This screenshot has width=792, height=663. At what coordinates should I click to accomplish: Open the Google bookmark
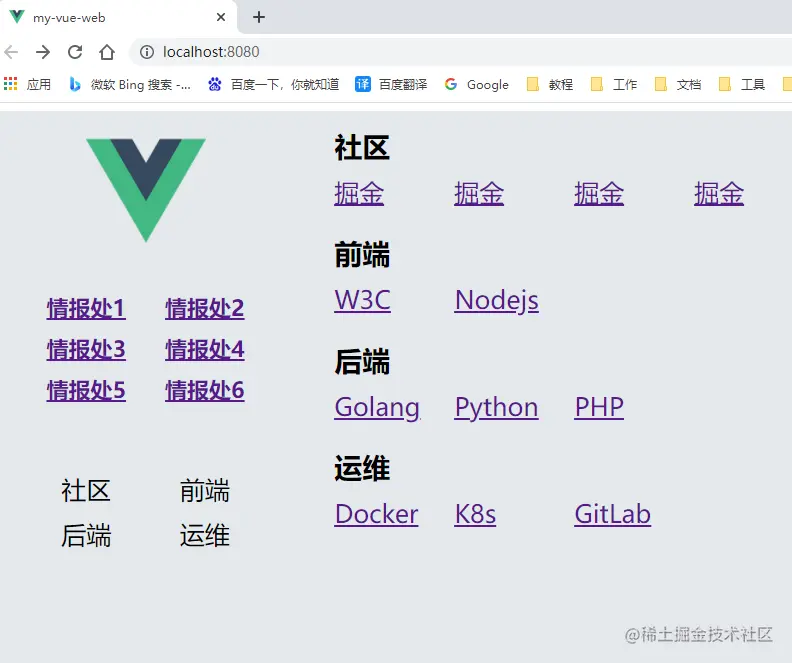point(476,84)
